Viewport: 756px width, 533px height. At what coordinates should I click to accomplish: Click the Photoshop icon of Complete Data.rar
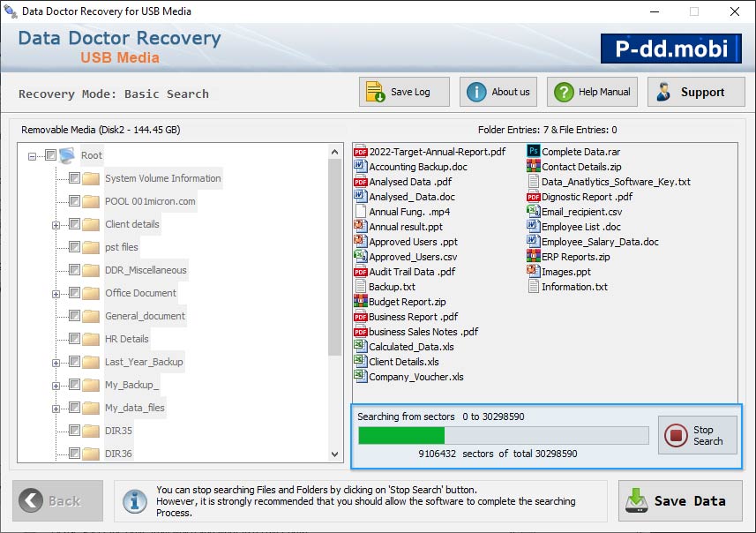click(x=533, y=152)
